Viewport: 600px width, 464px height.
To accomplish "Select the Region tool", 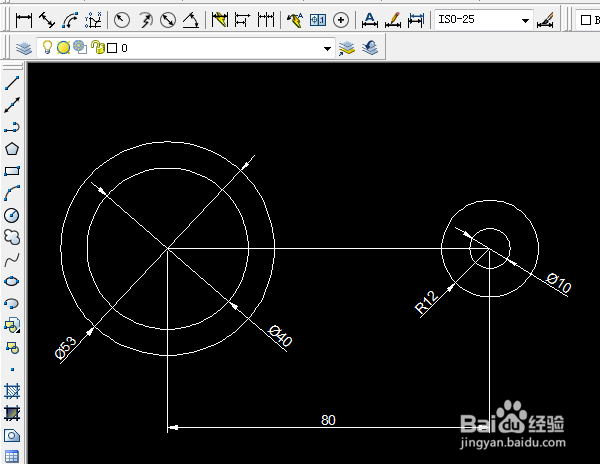I will click(x=12, y=436).
